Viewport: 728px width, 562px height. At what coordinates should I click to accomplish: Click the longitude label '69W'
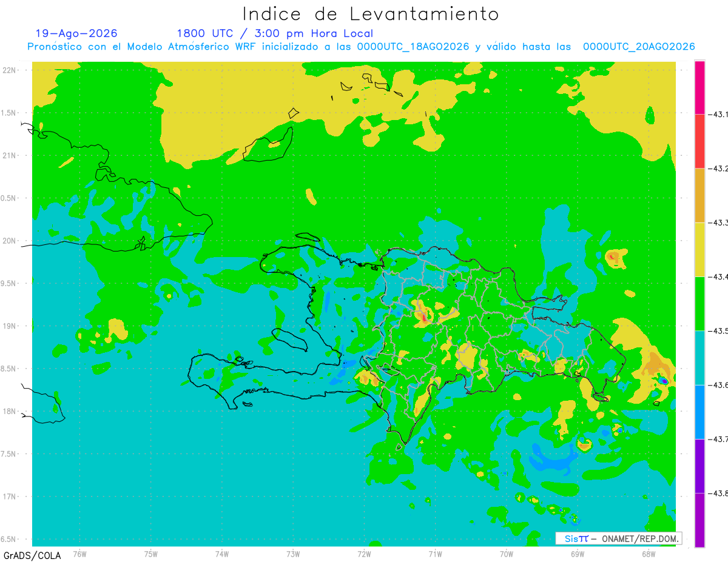point(577,553)
